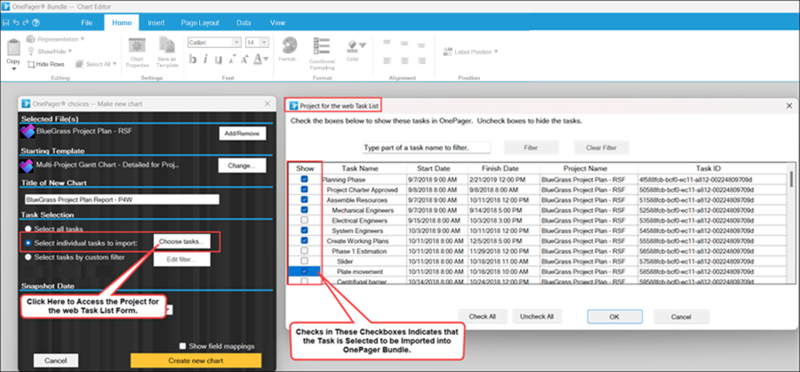Viewport: 800px width, 372px height.
Task: Toggle italic font formatting
Action: pos(205,60)
